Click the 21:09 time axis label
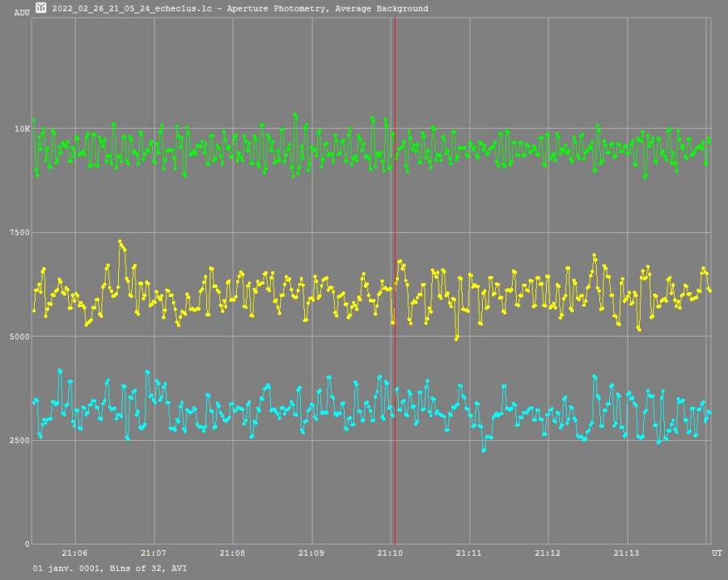 coord(311,553)
